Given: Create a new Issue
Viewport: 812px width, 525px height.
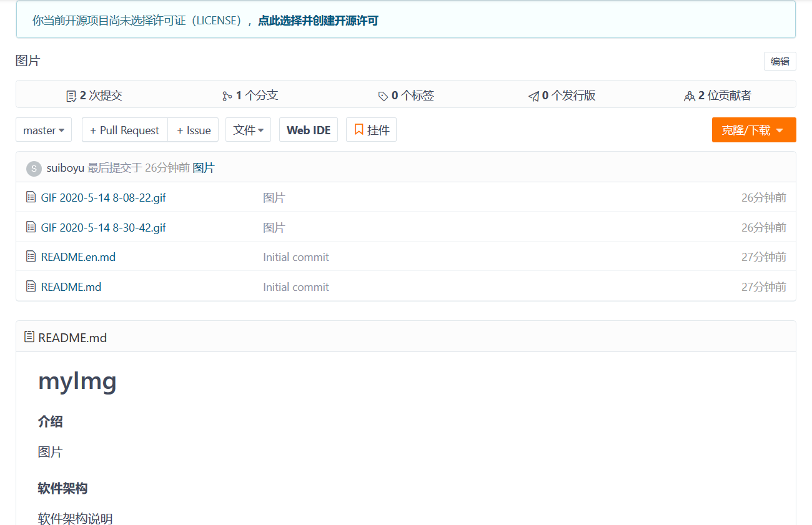Looking at the screenshot, I should click(194, 130).
